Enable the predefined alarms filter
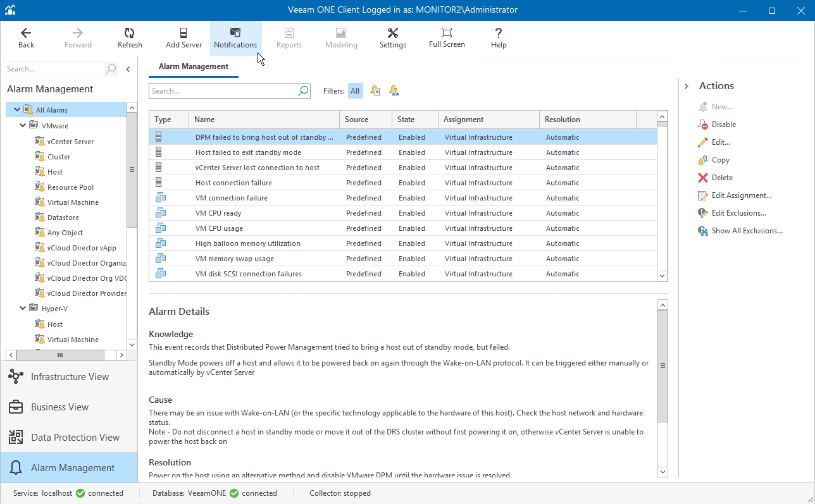The image size is (815, 504). (x=375, y=90)
